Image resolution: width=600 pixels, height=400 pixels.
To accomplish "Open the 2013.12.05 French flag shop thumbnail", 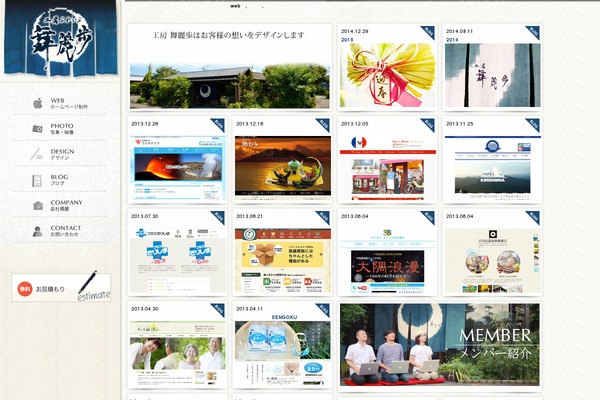I will (388, 168).
